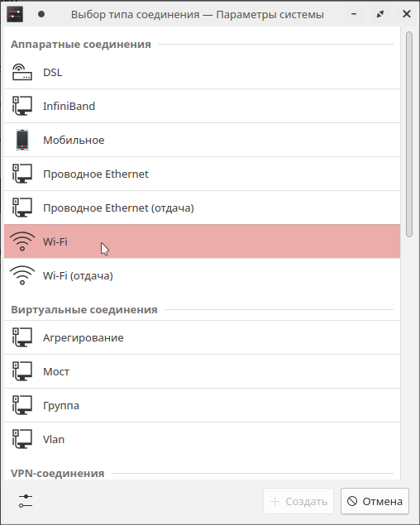
Task: Click the pin dot icon in title bar
Action: [41, 14]
